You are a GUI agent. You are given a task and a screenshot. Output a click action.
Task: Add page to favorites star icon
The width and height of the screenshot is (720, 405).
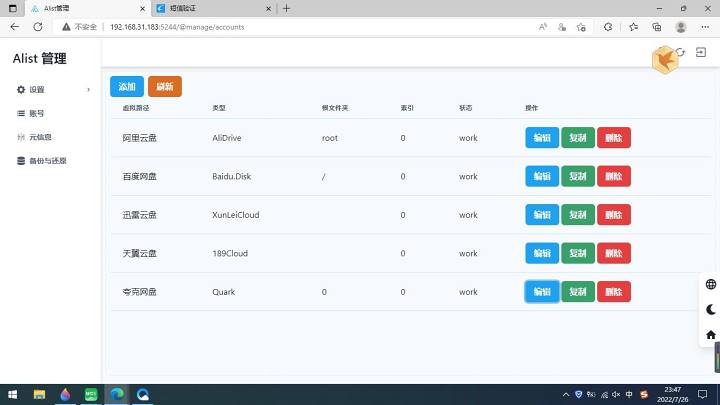coord(581,27)
